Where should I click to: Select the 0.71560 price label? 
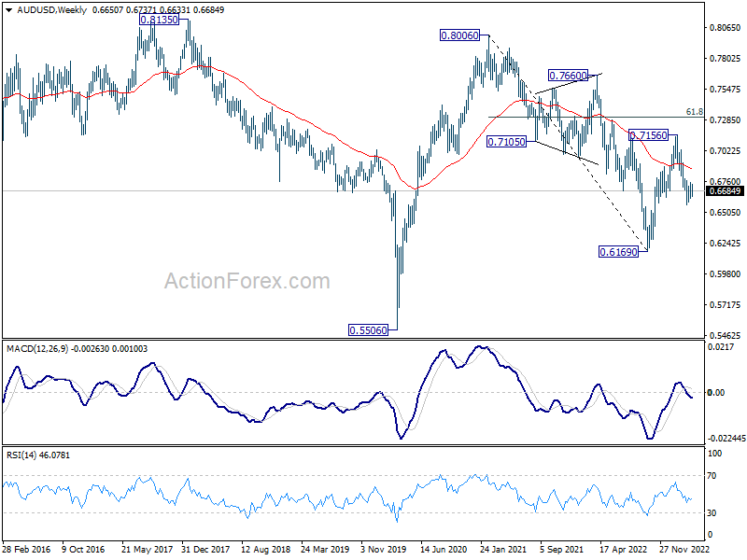648,135
